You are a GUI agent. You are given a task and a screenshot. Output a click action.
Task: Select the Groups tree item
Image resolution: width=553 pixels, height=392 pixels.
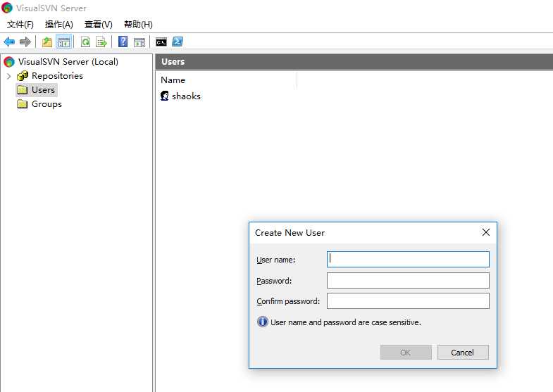click(46, 104)
